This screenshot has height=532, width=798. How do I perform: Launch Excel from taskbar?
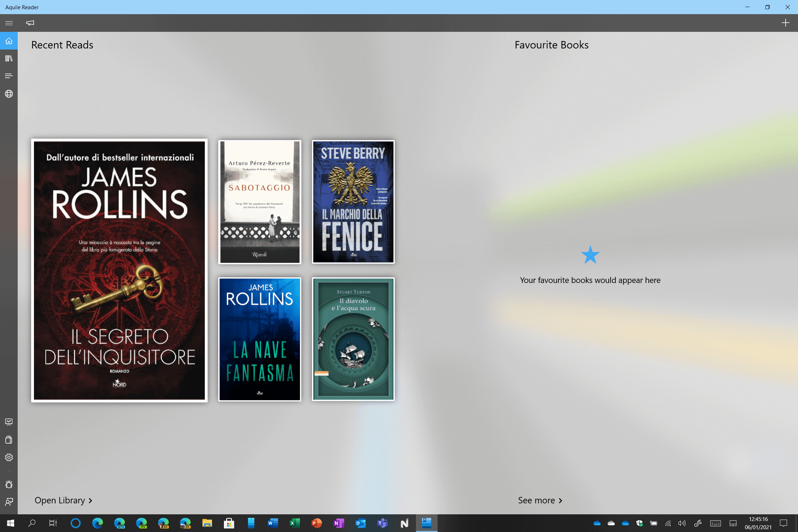[295, 523]
